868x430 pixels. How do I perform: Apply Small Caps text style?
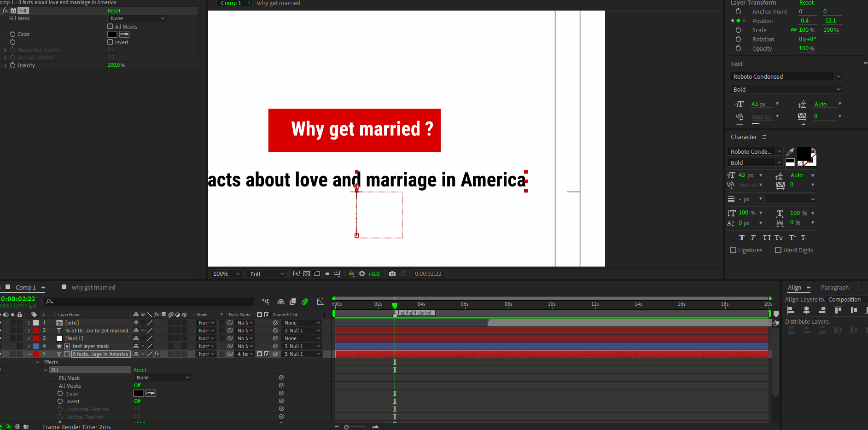tap(779, 238)
